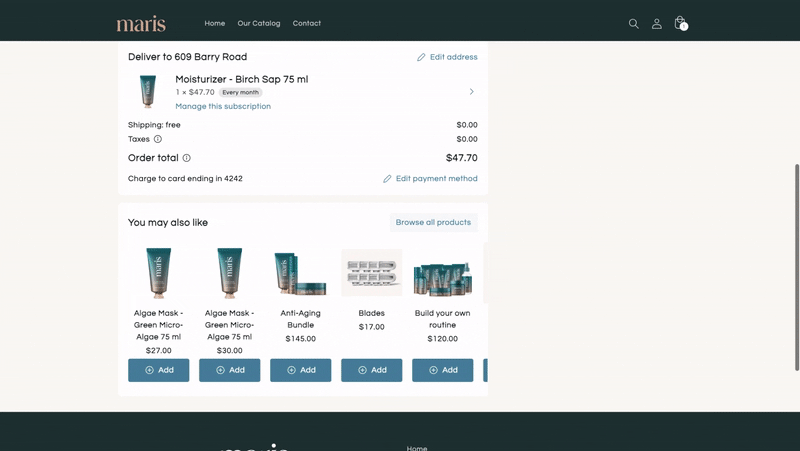Click pencil icon beside Edit address
This screenshot has width=800, height=451.
point(421,57)
